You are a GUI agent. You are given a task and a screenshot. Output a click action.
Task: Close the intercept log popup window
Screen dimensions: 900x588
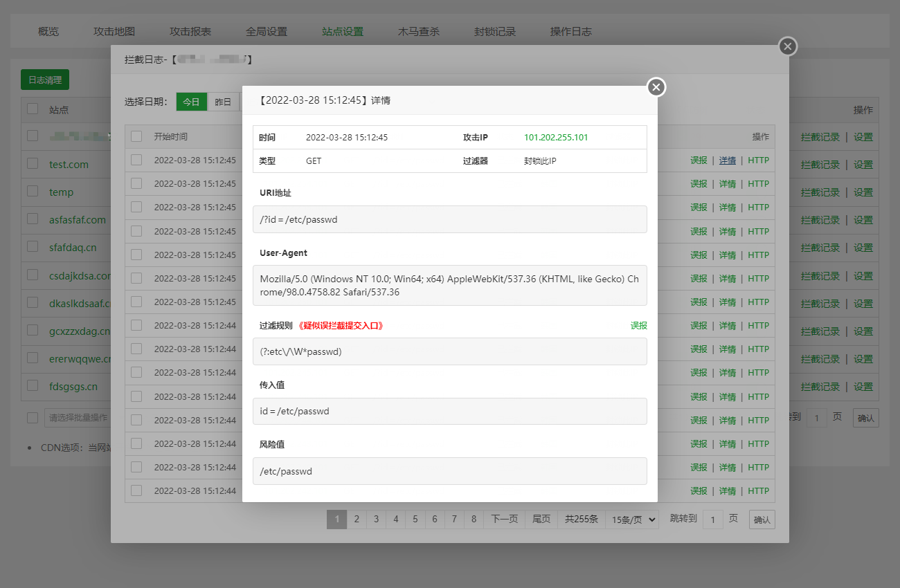coord(787,46)
